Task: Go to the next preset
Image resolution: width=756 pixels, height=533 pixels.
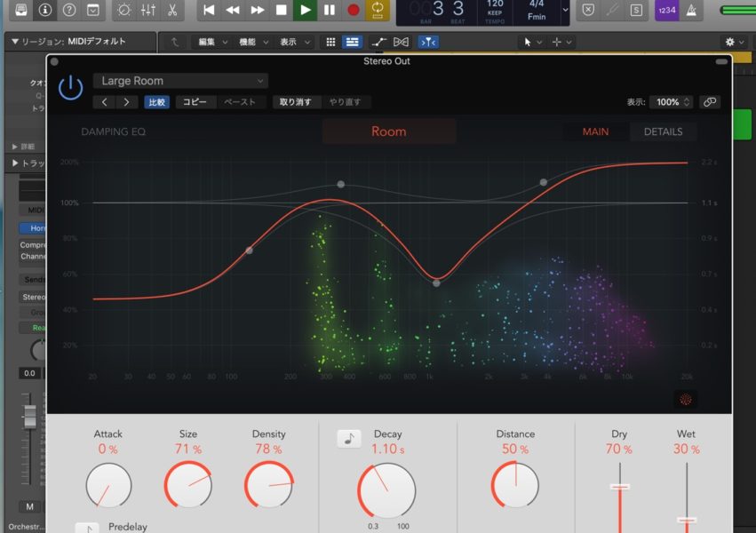Action: pos(126,102)
